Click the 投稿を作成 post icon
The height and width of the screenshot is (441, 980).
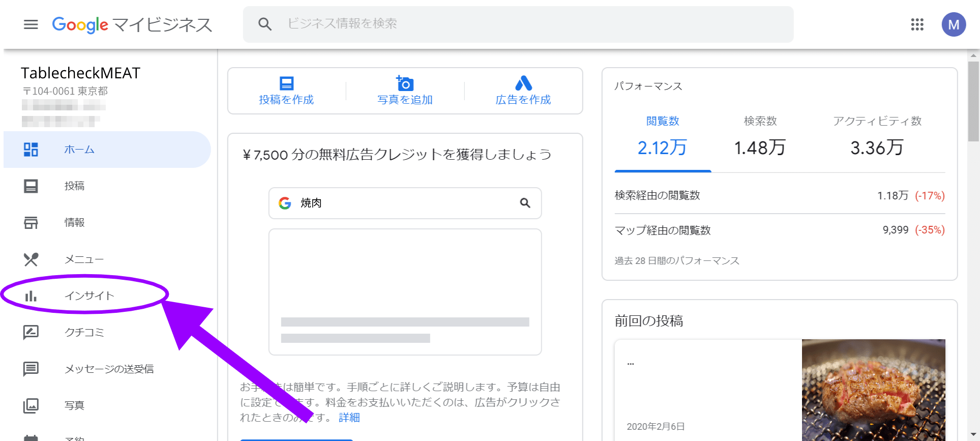click(x=287, y=83)
